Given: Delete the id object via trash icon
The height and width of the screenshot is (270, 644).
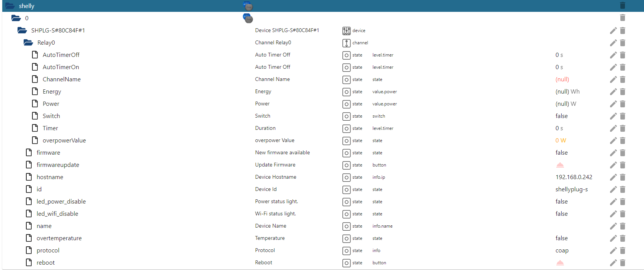Looking at the screenshot, I should 623,189.
